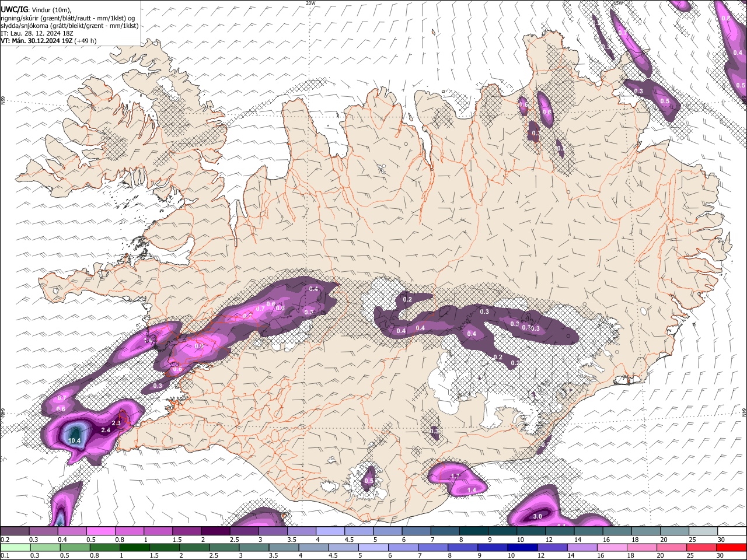The height and width of the screenshot is (560, 747).
Task: Select the pale gray 25 swatch in the upper legend
Action: click(x=703, y=531)
